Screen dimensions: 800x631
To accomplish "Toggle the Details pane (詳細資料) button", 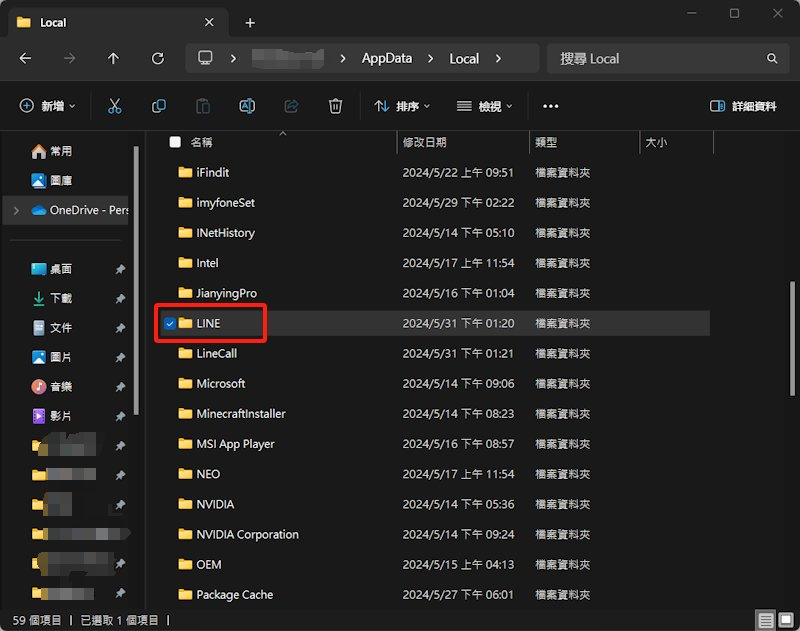I will [743, 106].
